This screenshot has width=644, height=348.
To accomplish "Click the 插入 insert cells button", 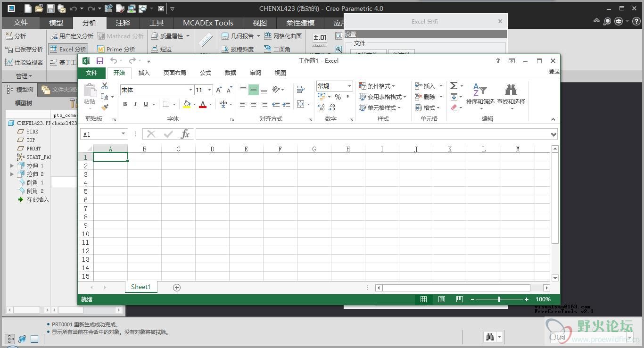I will (x=425, y=86).
